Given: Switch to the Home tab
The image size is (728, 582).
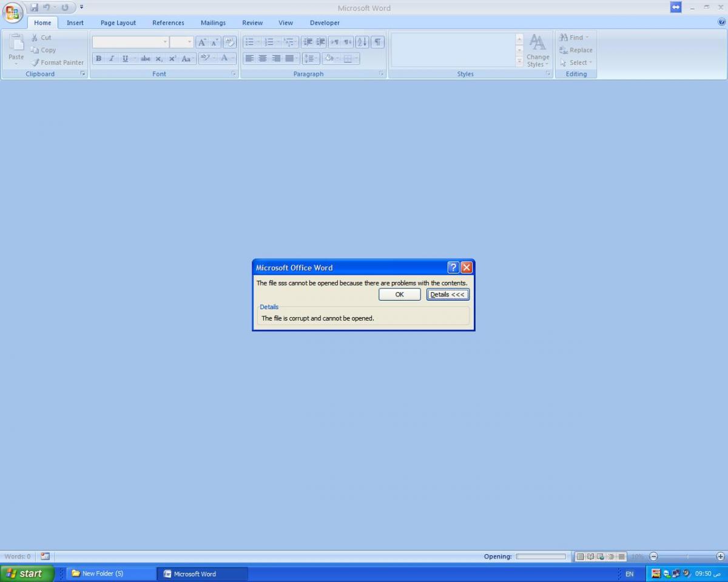Looking at the screenshot, I should point(42,22).
